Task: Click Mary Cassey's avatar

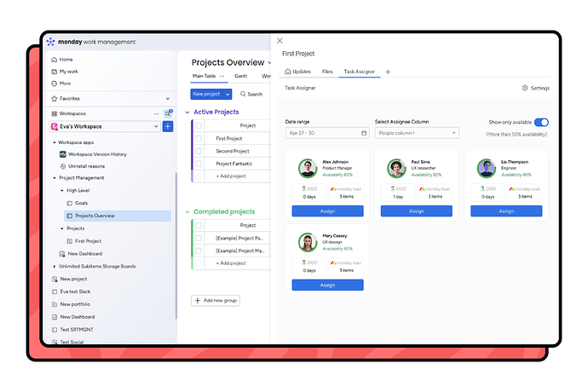Action: pyautogui.click(x=308, y=242)
